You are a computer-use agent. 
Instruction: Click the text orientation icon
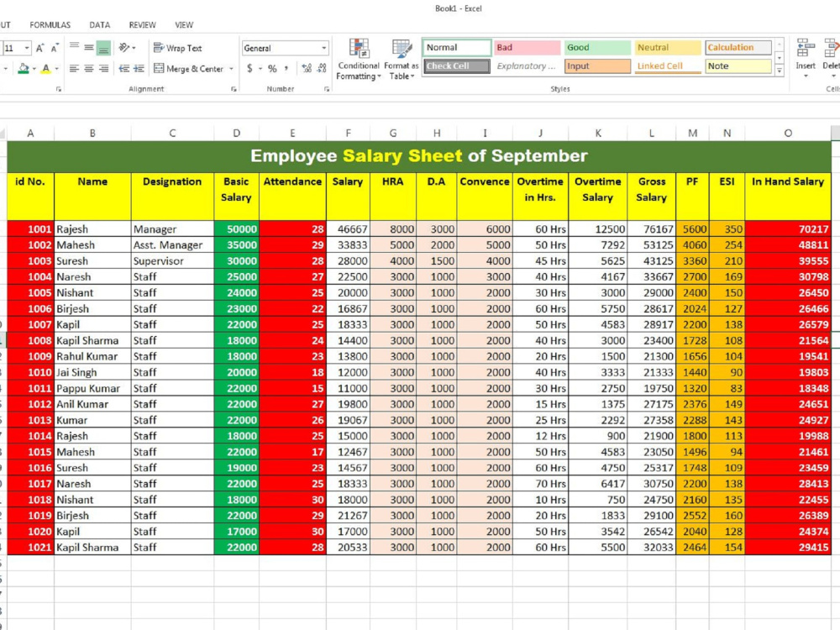point(123,48)
